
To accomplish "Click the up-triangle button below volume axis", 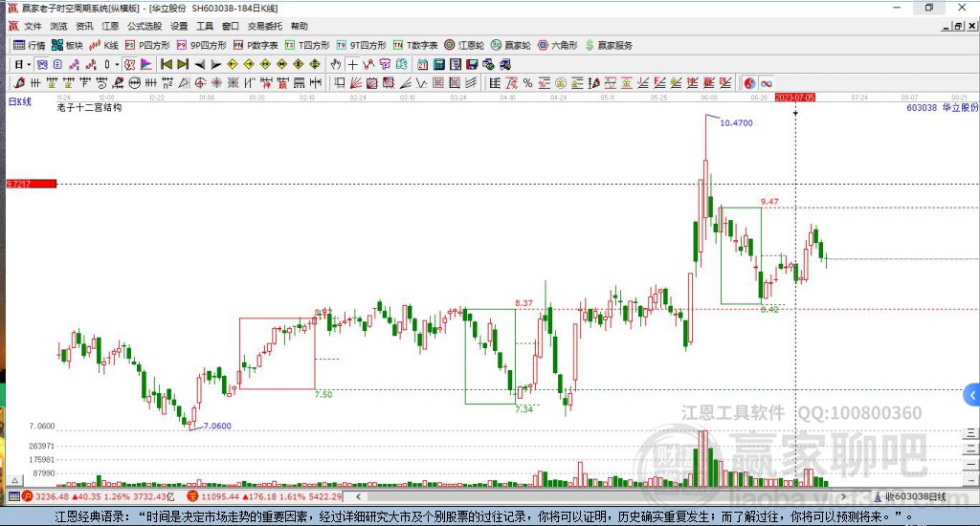I will point(15,480).
